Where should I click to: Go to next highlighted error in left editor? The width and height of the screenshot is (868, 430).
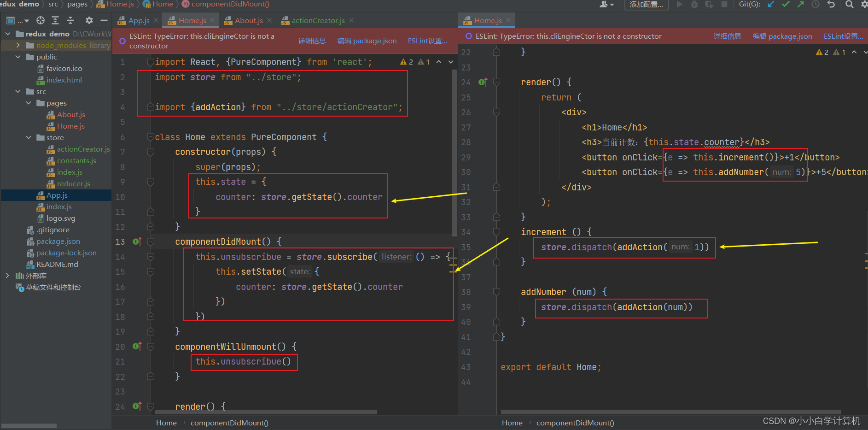(450, 62)
